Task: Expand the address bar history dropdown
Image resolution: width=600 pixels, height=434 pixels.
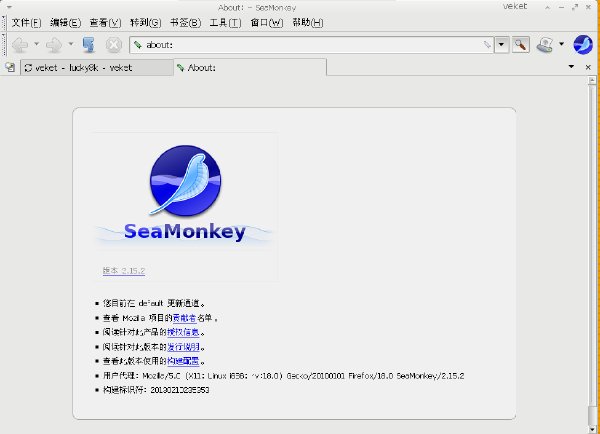Action: click(501, 45)
